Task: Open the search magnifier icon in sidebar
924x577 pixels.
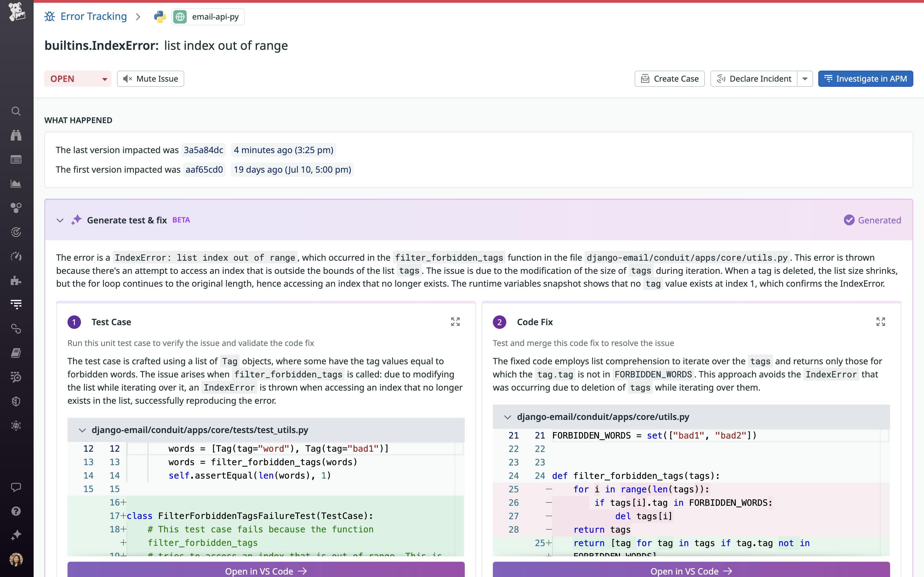Action: (x=16, y=111)
